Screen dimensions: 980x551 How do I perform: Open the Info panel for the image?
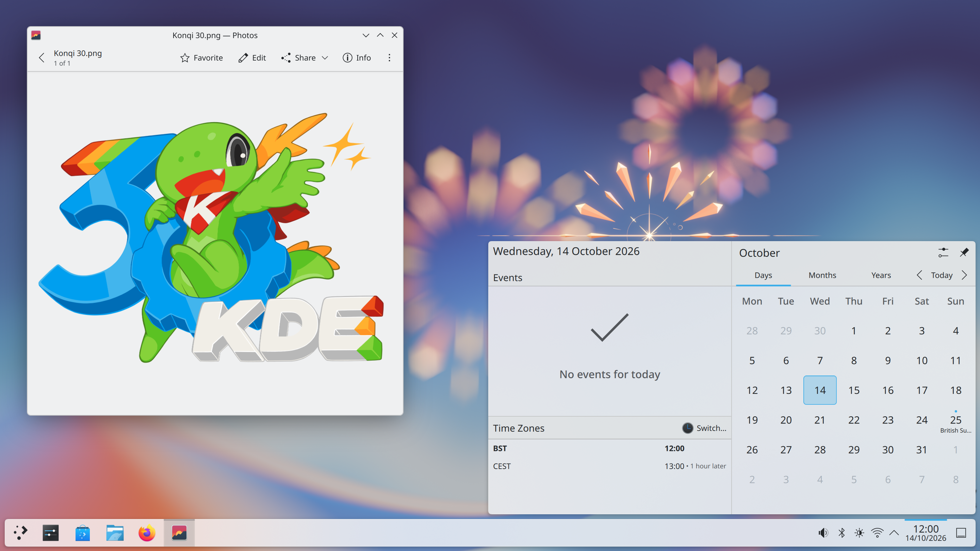point(357,58)
